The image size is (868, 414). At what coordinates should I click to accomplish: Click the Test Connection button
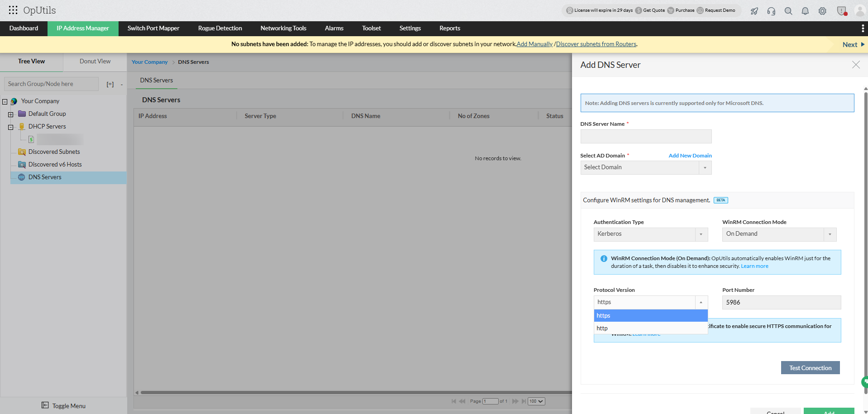(810, 368)
